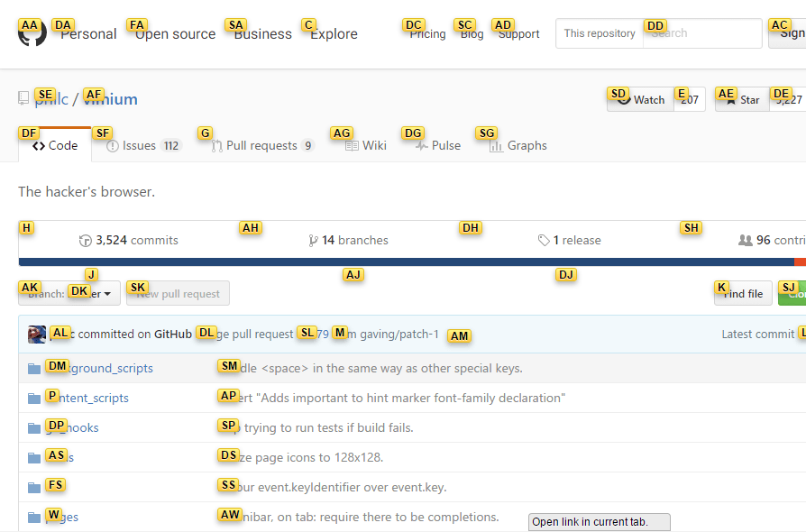This screenshot has width=806, height=532.
Task: View the 1 release link
Action: 569,240
